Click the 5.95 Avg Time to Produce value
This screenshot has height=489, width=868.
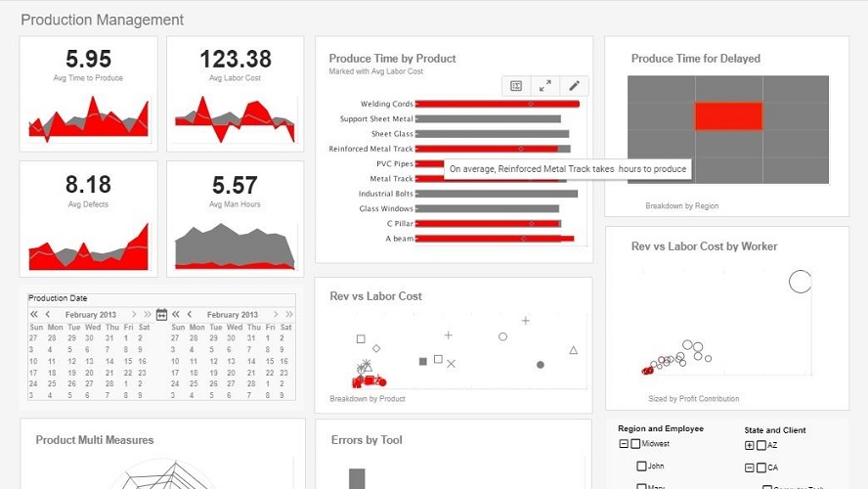coord(89,59)
